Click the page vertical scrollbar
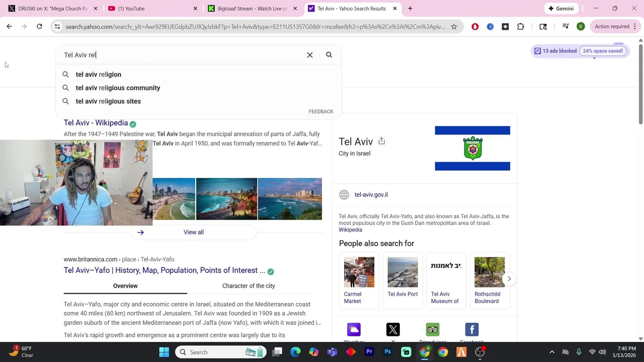Image resolution: width=644 pixels, height=362 pixels. pos(640,84)
